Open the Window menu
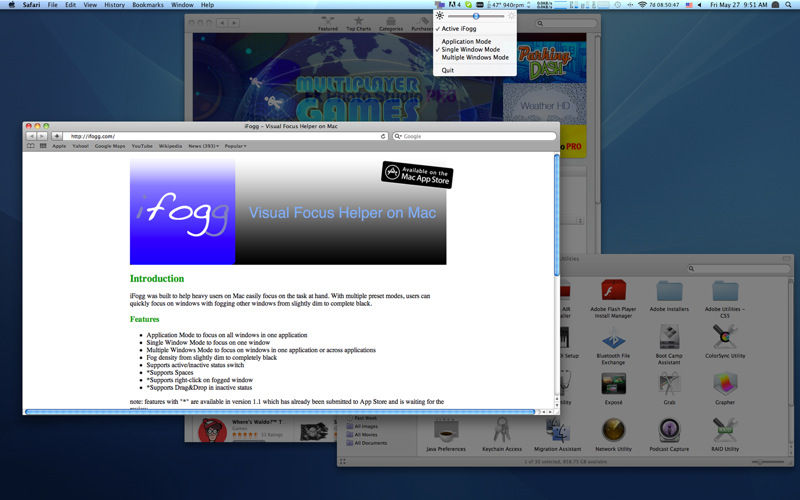The width and height of the screenshot is (800, 500). pos(182,5)
